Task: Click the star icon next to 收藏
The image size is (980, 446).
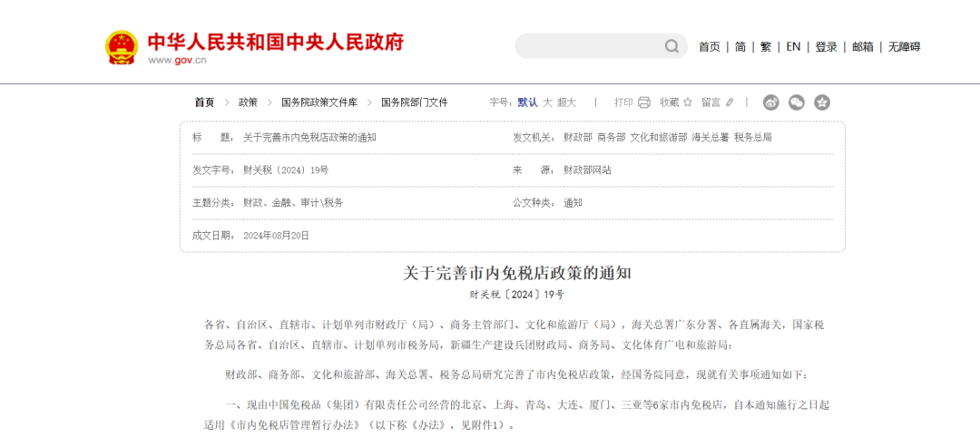Action: [688, 102]
